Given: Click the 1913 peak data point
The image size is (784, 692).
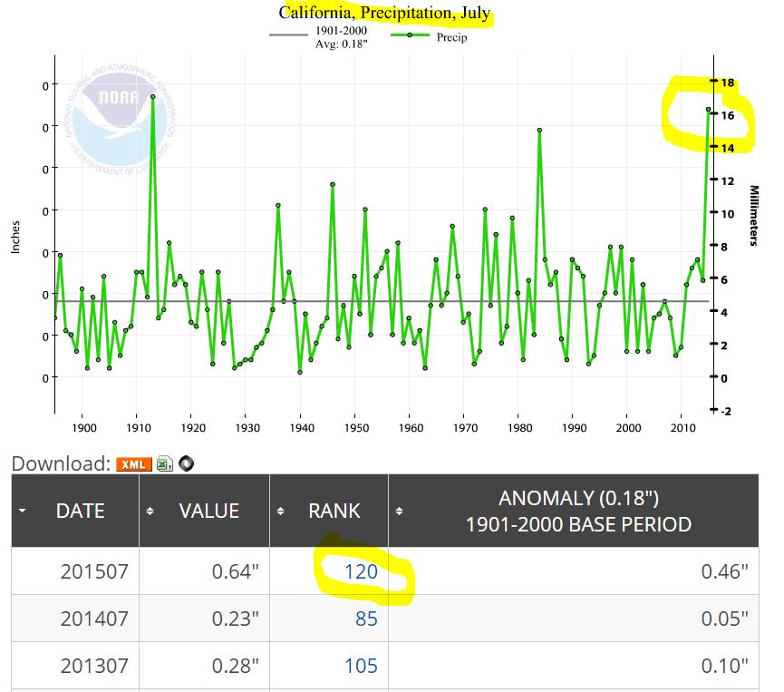Looking at the screenshot, I should [x=152, y=96].
